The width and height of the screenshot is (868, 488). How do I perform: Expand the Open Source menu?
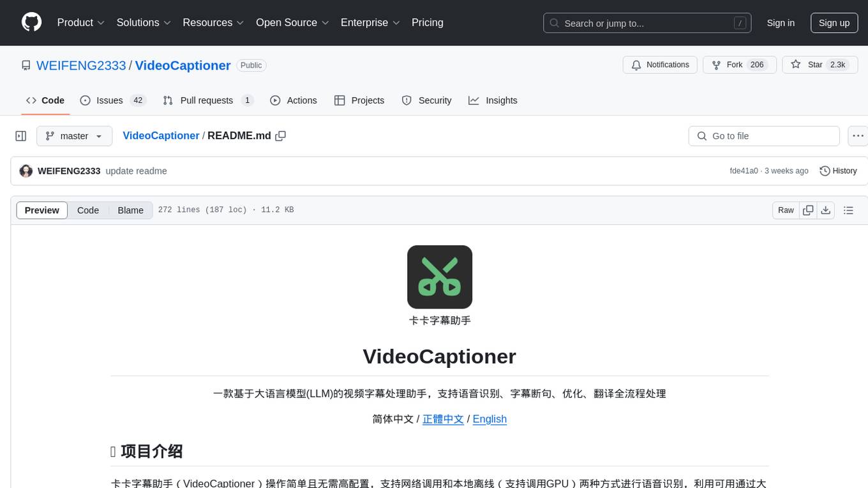pos(292,22)
